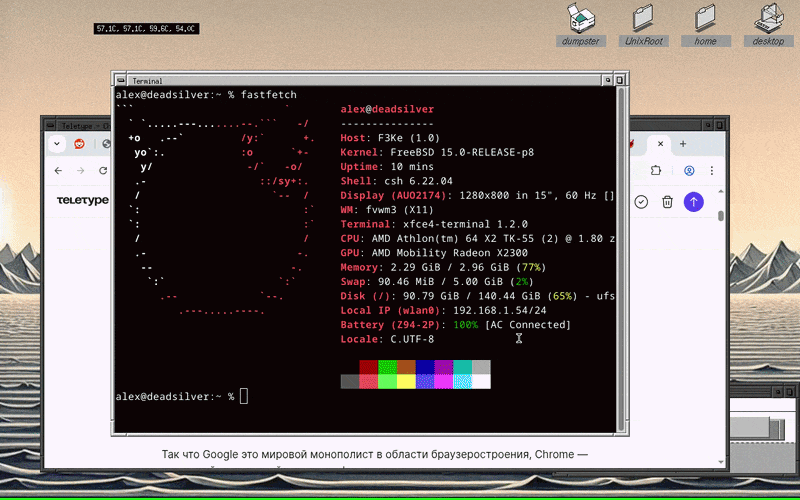800x500 pixels.
Task: Click the pink magenta color block
Action: tap(443, 382)
